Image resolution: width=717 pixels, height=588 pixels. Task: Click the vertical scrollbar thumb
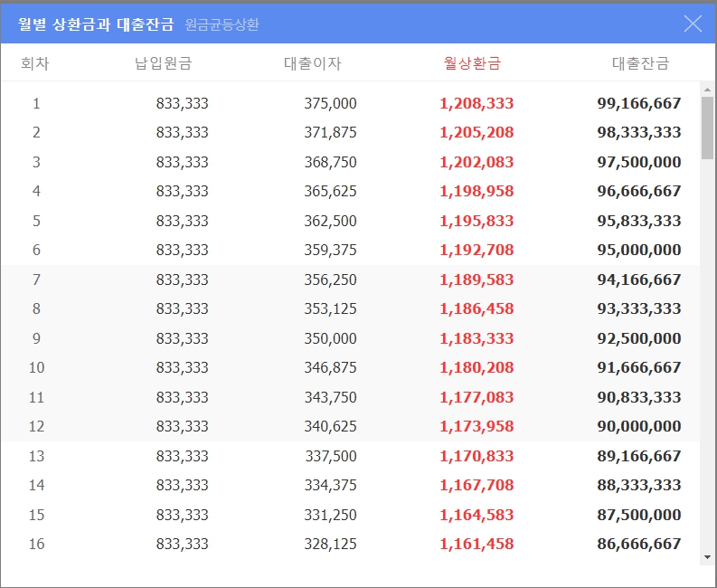point(707,128)
